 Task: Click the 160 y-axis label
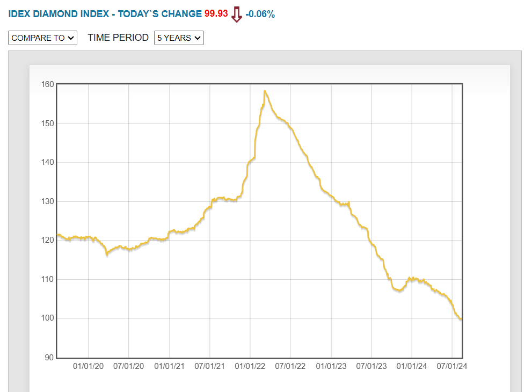click(47, 84)
